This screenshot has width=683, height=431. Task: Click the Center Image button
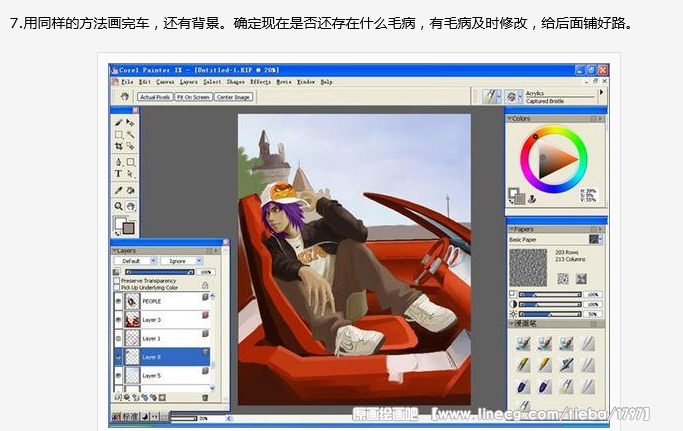tap(233, 97)
